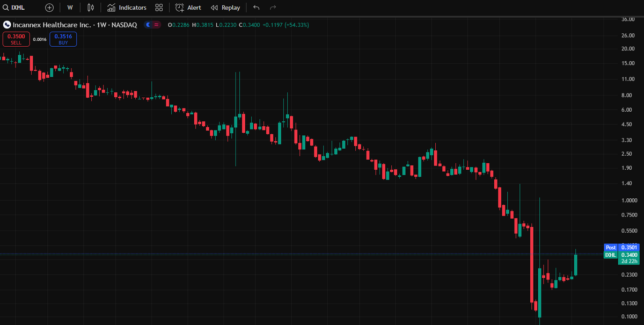Viewport: 644px width, 325px height.
Task: Click the Post 0.3501 price label
Action: 623,247
